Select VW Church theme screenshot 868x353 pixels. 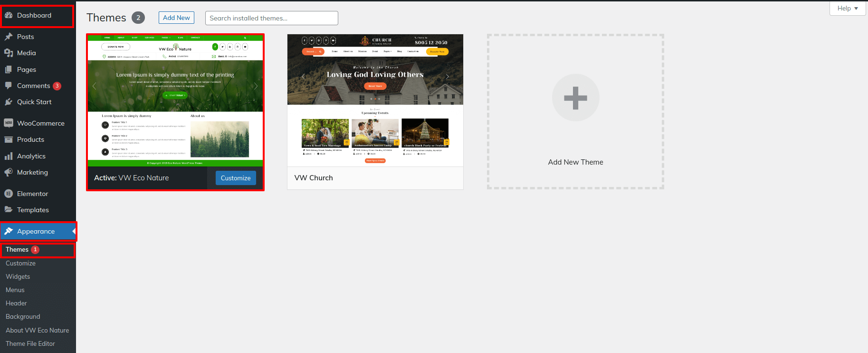pyautogui.click(x=375, y=100)
